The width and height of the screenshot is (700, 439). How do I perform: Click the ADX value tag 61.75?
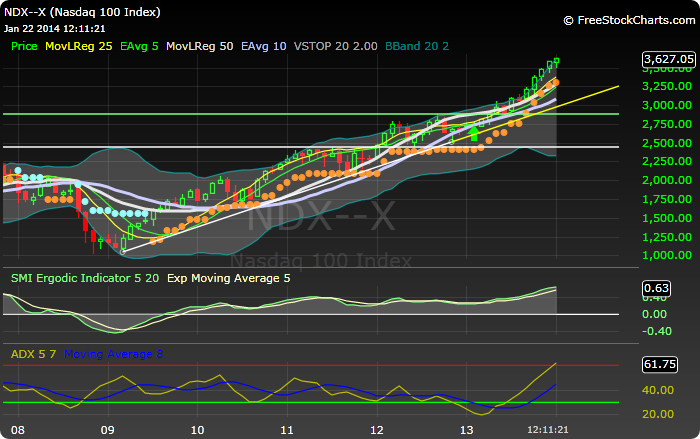(660, 364)
